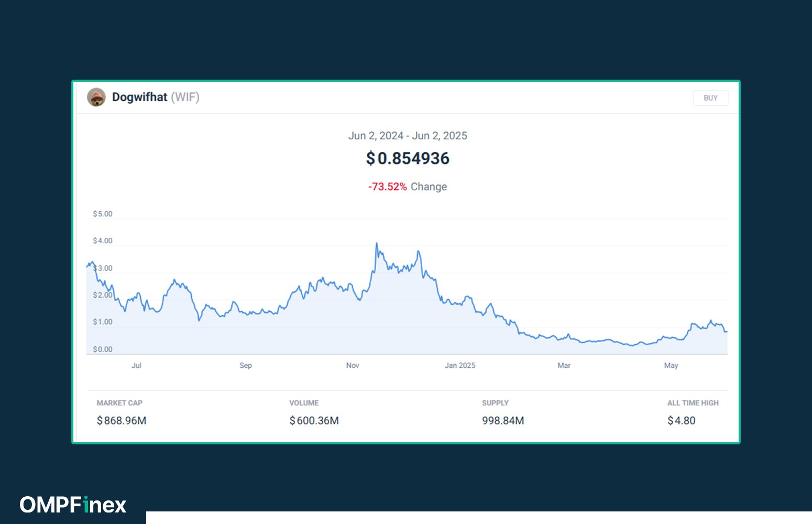The image size is (812, 524).
Task: Click the $4.80 all-time high figure
Action: [681, 420]
